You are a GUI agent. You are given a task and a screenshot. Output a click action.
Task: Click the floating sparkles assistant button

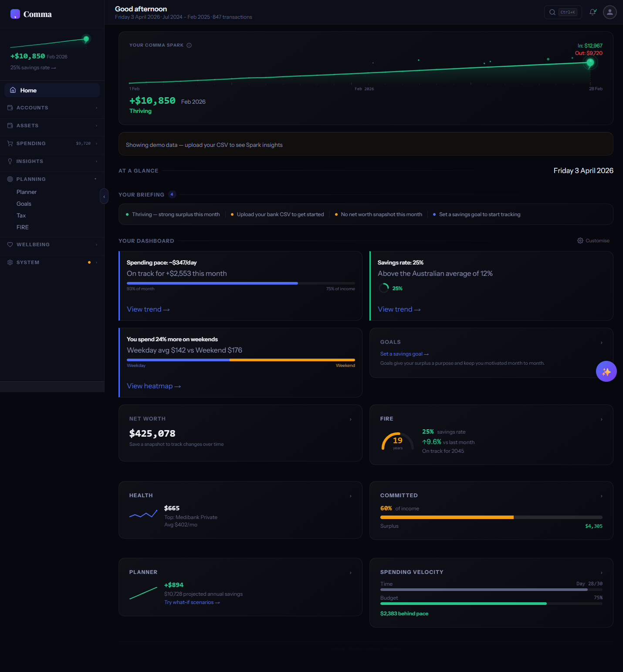pyautogui.click(x=606, y=371)
